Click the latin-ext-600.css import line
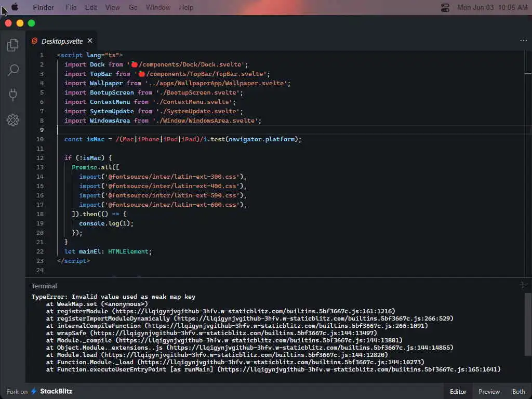Image resolution: width=532 pixels, height=399 pixels. [x=163, y=205]
